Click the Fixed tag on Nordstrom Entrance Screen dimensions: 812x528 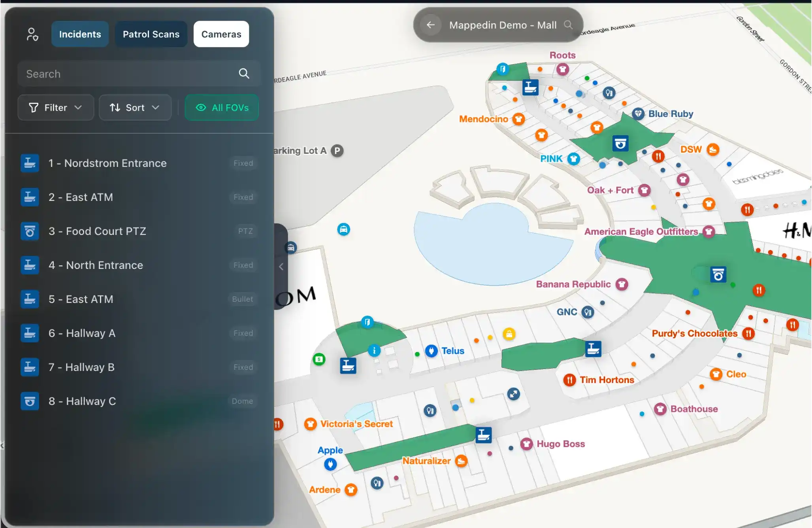[243, 163]
